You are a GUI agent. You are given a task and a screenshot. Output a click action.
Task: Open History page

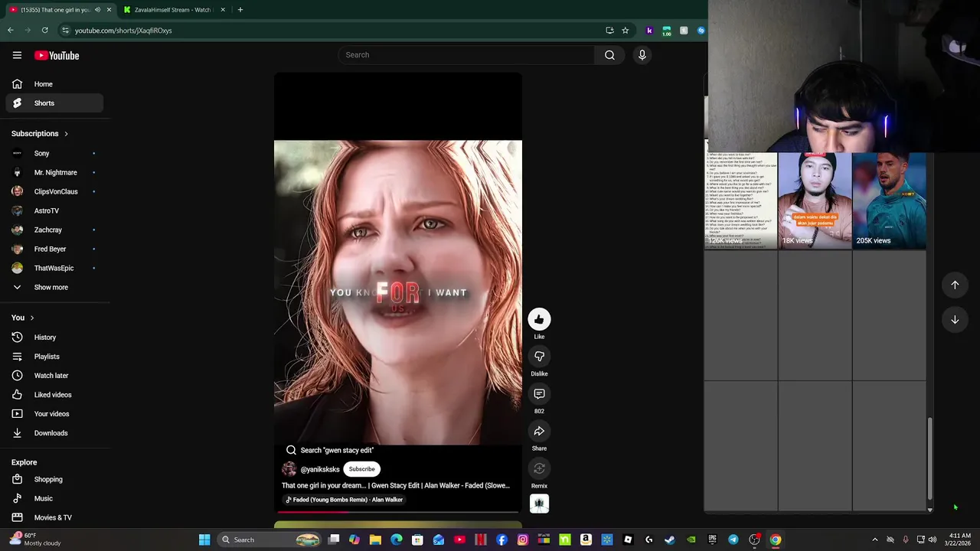(x=54, y=337)
